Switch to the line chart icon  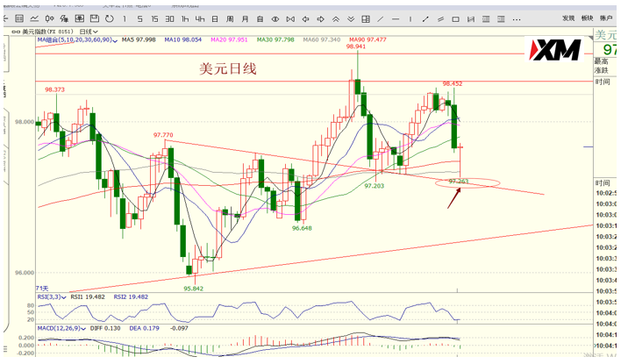[x=34, y=18]
